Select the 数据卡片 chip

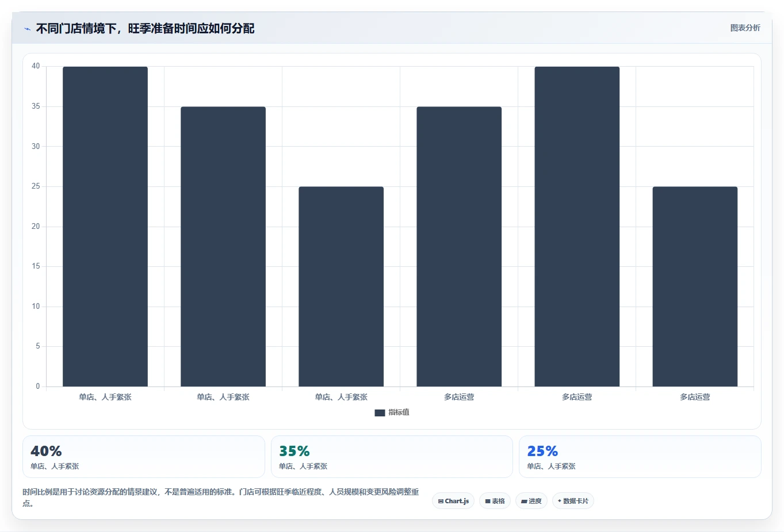[573, 501]
